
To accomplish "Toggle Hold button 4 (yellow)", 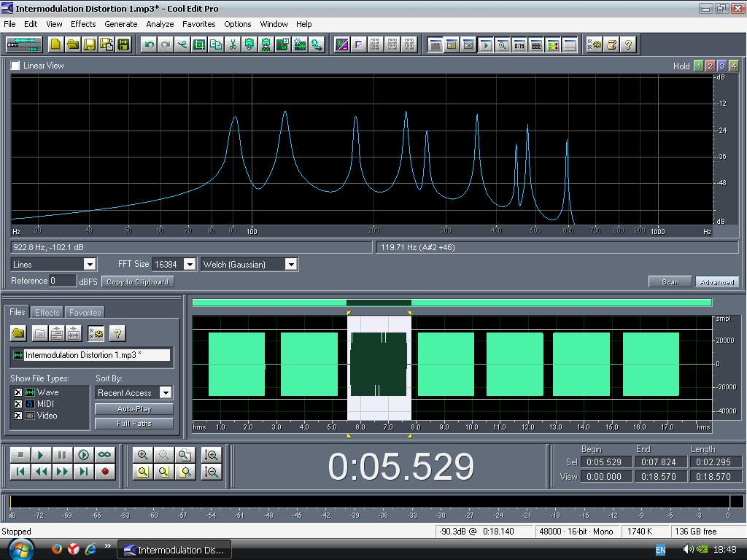I will pyautogui.click(x=734, y=66).
